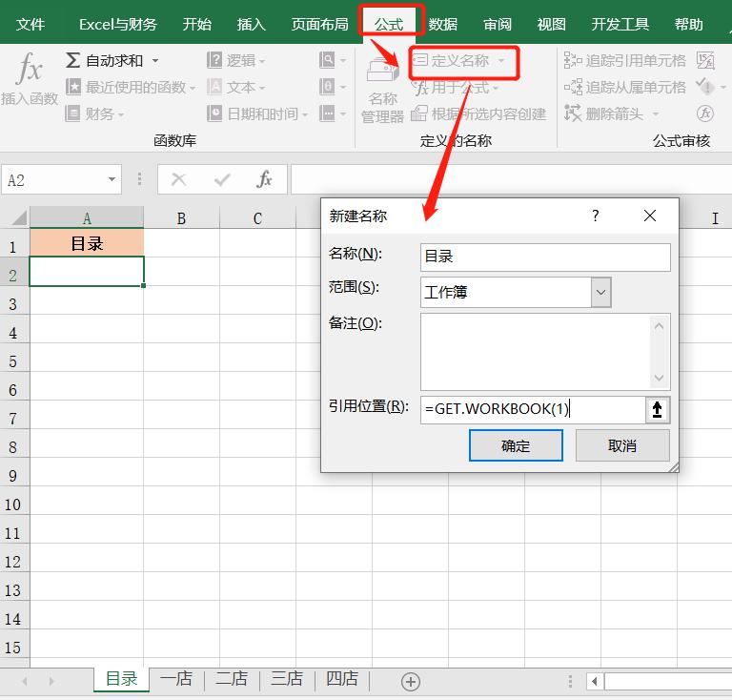
Task: Click the collapse dialog range selector icon
Action: pos(658,409)
